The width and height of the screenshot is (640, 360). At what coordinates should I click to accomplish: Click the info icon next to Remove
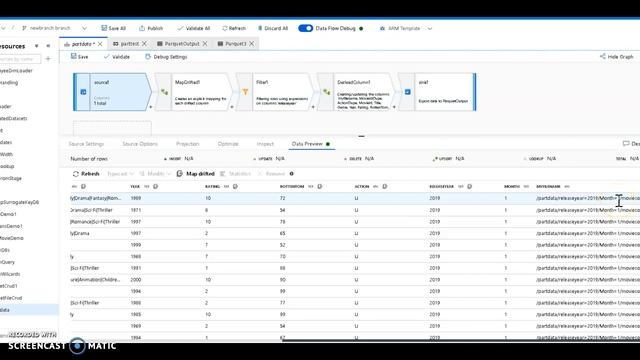[x=291, y=174]
